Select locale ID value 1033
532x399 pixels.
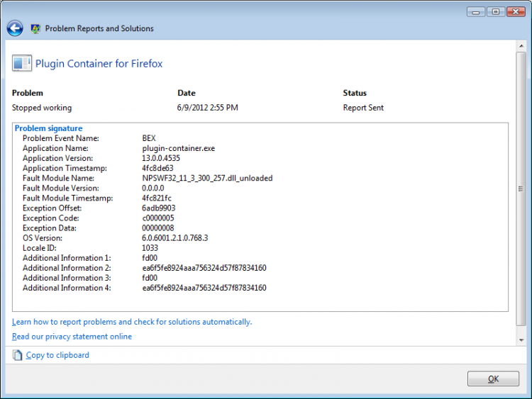pos(150,248)
